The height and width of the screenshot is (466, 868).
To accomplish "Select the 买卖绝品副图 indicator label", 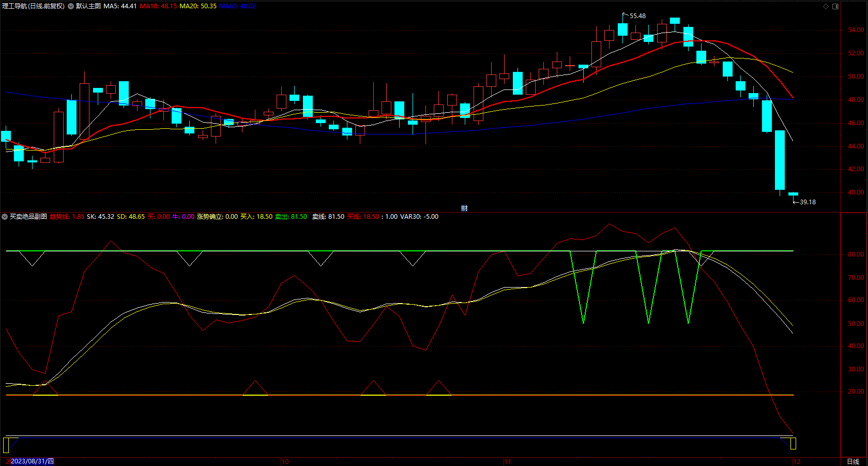I will click(28, 217).
